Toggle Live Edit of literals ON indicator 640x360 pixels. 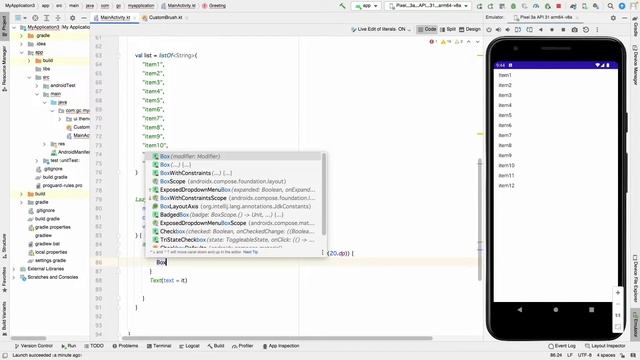tap(381, 29)
